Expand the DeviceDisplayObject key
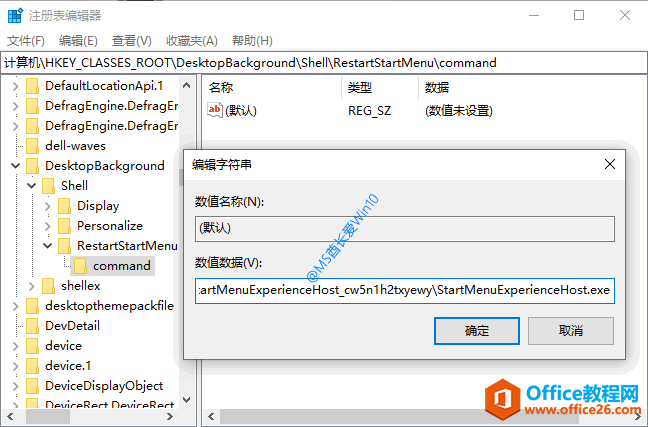Image resolution: width=648 pixels, height=427 pixels. 15,386
